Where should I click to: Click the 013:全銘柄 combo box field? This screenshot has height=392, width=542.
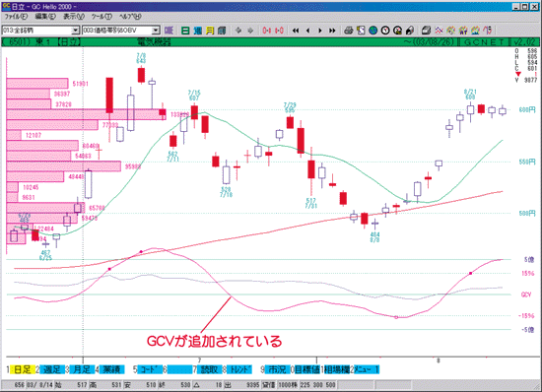40,31
